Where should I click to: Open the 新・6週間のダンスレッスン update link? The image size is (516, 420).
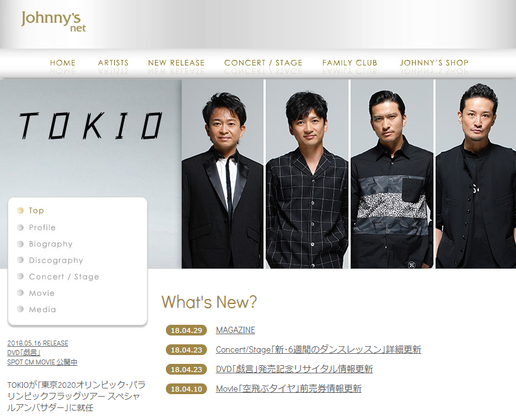pos(318,349)
